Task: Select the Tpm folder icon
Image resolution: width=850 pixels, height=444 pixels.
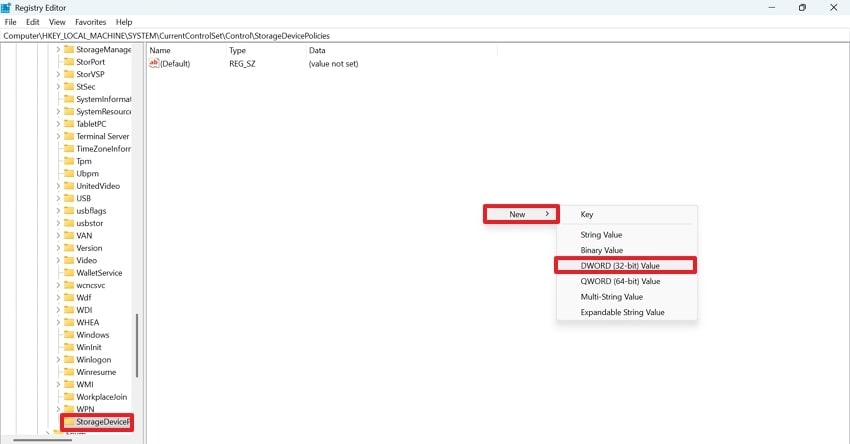Action: point(69,161)
